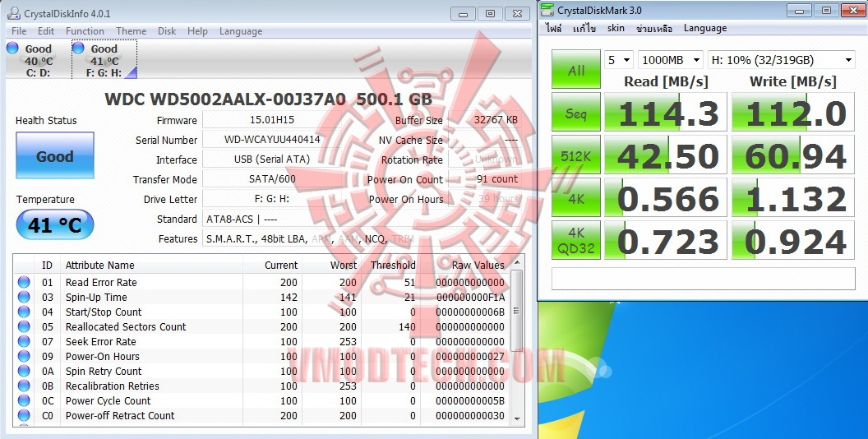The height and width of the screenshot is (439, 868).
Task: Click the Threshold column header
Action: pyautogui.click(x=393, y=266)
